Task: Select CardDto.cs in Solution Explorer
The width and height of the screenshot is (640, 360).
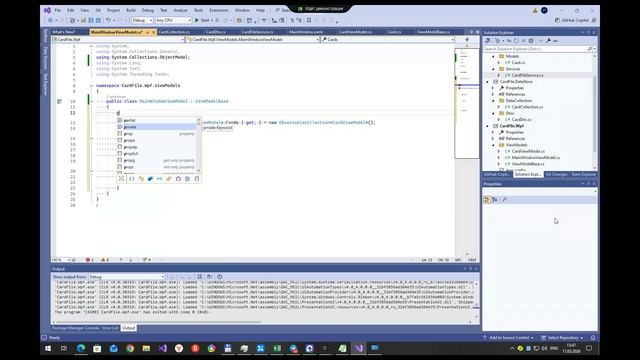Action: [x=521, y=120]
